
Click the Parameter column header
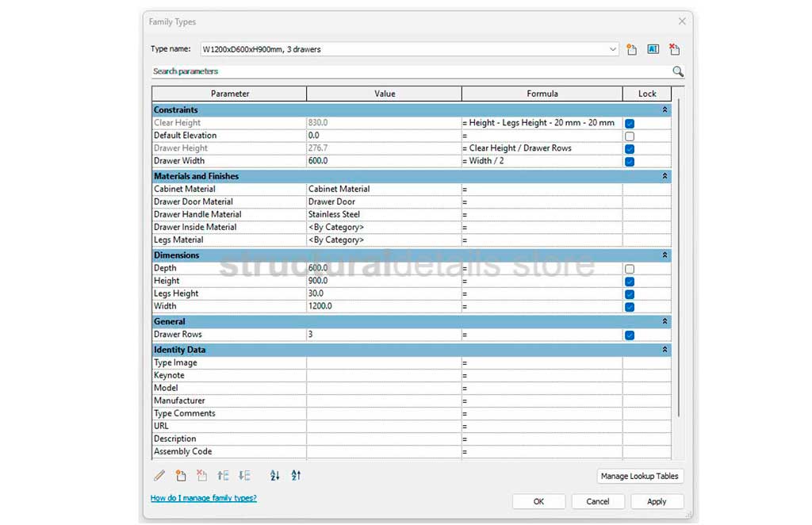[x=230, y=94]
